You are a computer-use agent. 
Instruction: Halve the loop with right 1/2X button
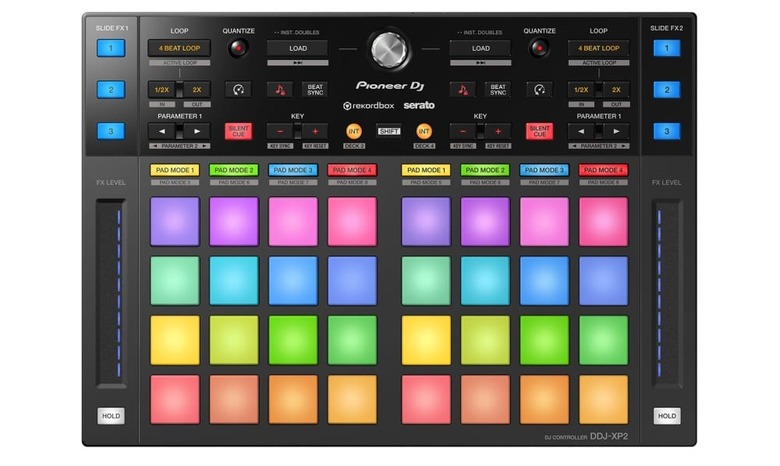tap(582, 90)
